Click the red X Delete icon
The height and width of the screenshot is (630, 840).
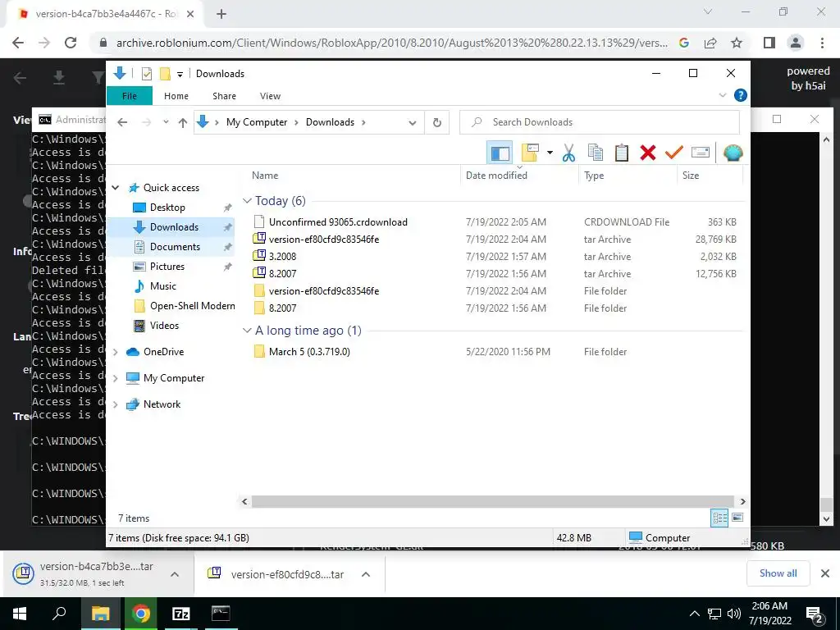tap(648, 153)
